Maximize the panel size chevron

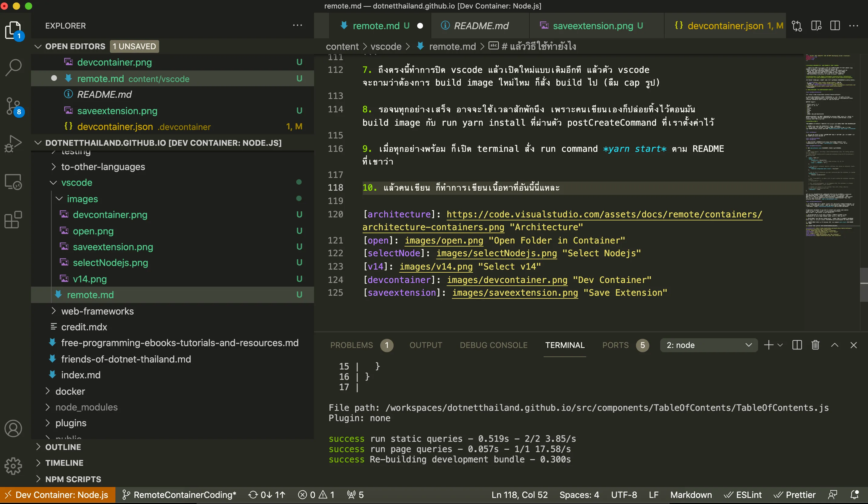[835, 345]
